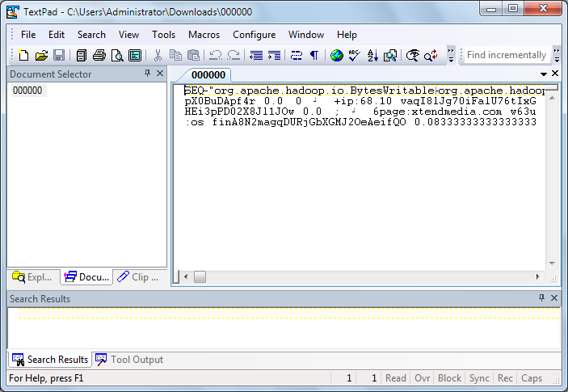Click the Paste clipboard icon
Viewport: 568px width, 392px height.
pos(193,55)
